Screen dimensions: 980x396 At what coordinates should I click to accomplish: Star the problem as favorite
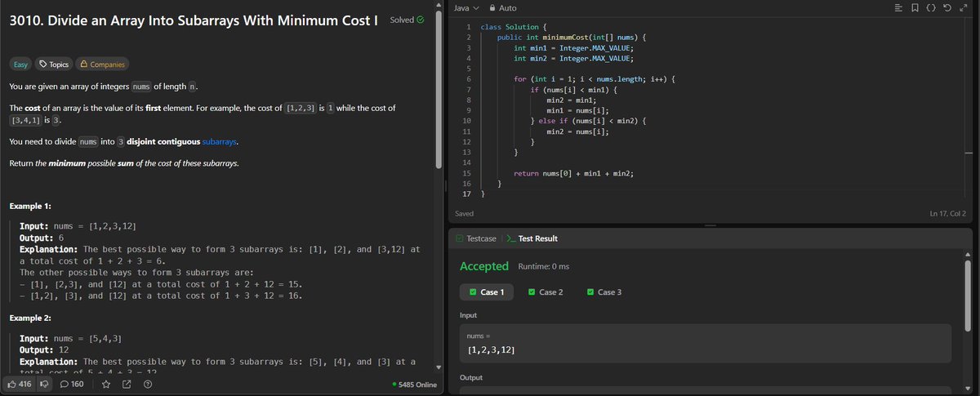pyautogui.click(x=106, y=384)
